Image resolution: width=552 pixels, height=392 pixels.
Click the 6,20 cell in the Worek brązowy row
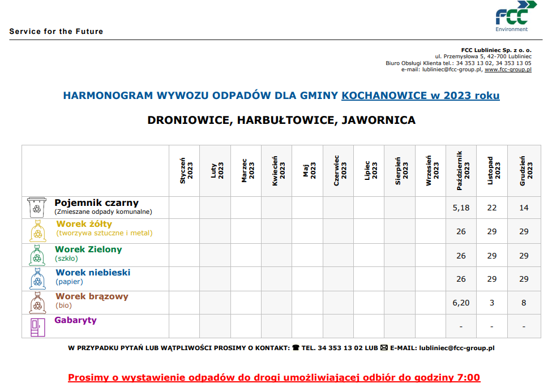(x=461, y=303)
